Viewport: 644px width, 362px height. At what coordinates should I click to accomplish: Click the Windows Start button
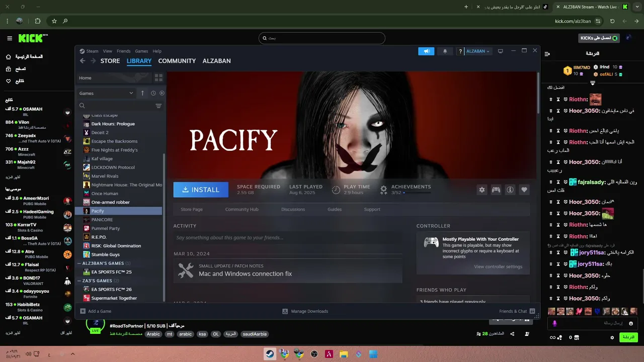point(373,354)
